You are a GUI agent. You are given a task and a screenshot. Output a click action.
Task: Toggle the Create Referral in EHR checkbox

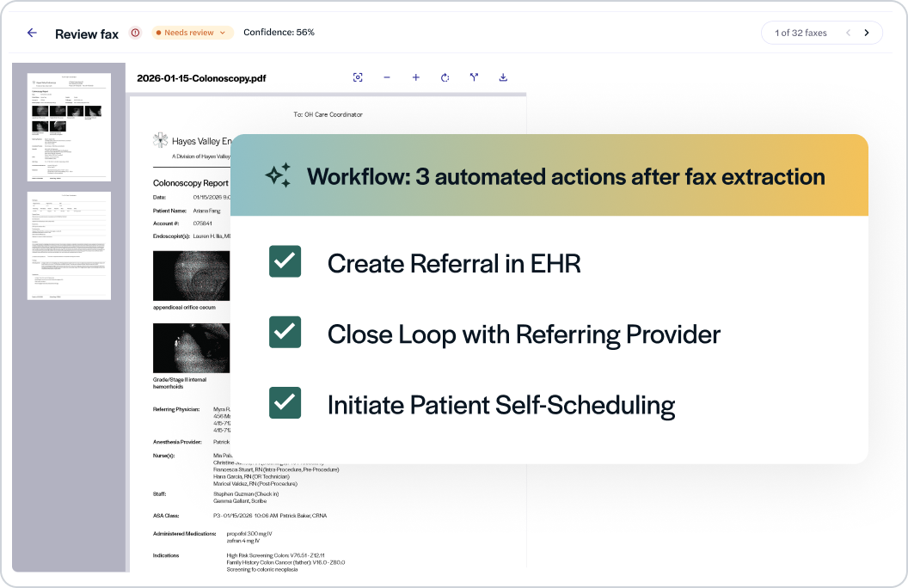click(285, 261)
